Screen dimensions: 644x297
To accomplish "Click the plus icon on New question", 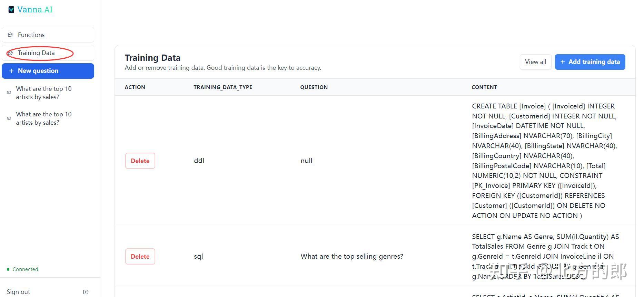I will click(x=11, y=71).
